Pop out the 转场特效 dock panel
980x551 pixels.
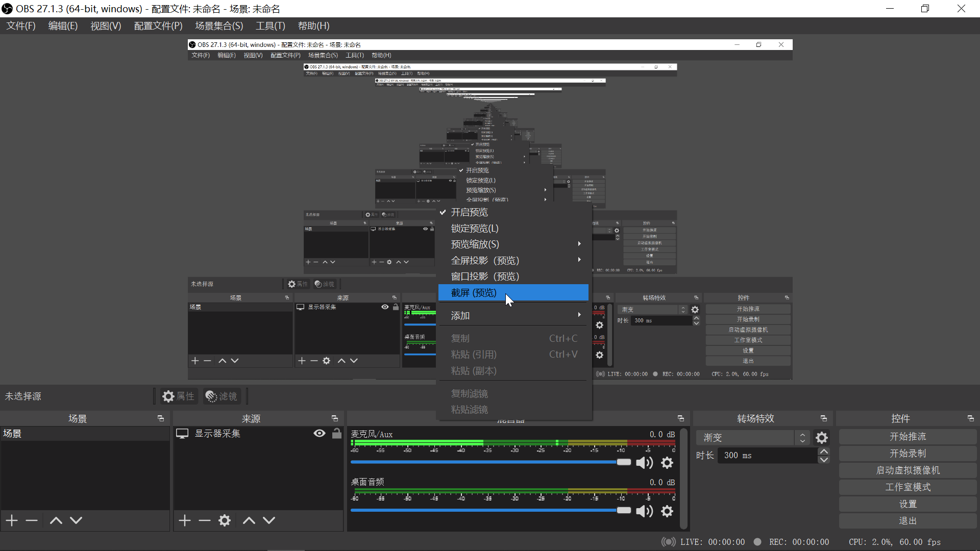(824, 418)
